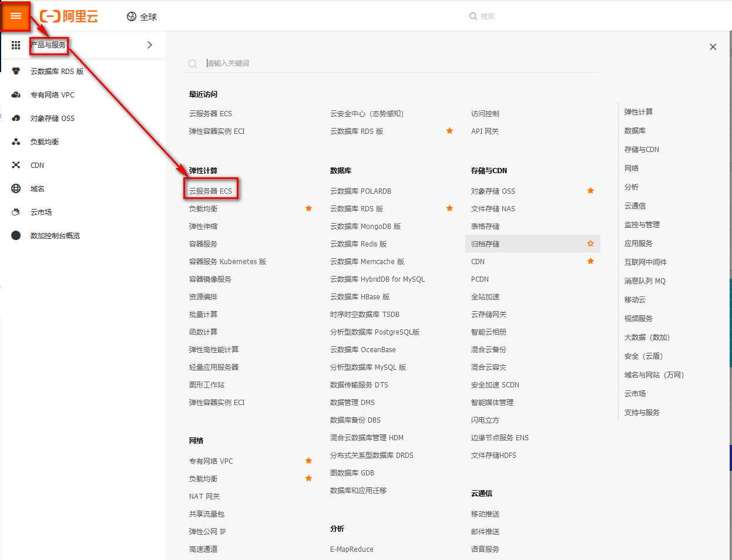Open the orange hamburger menu button

tap(16, 16)
